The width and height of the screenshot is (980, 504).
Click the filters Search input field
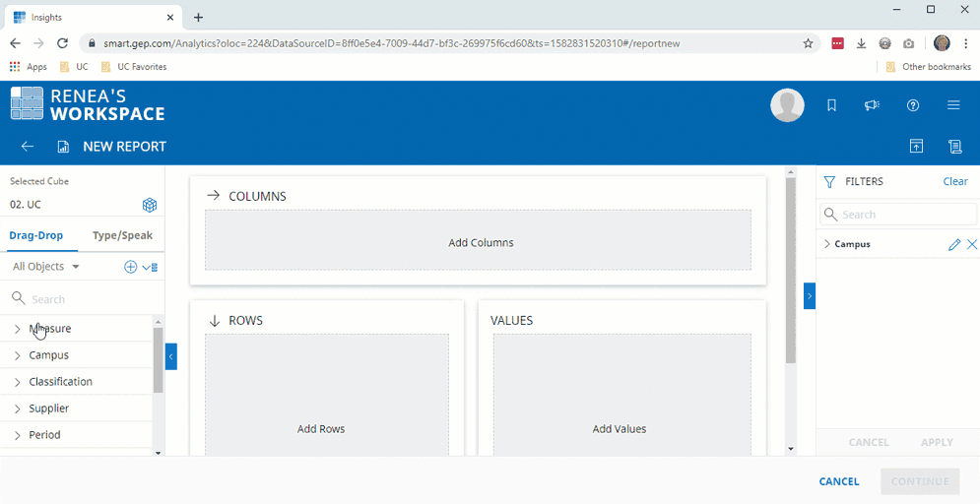tap(906, 215)
